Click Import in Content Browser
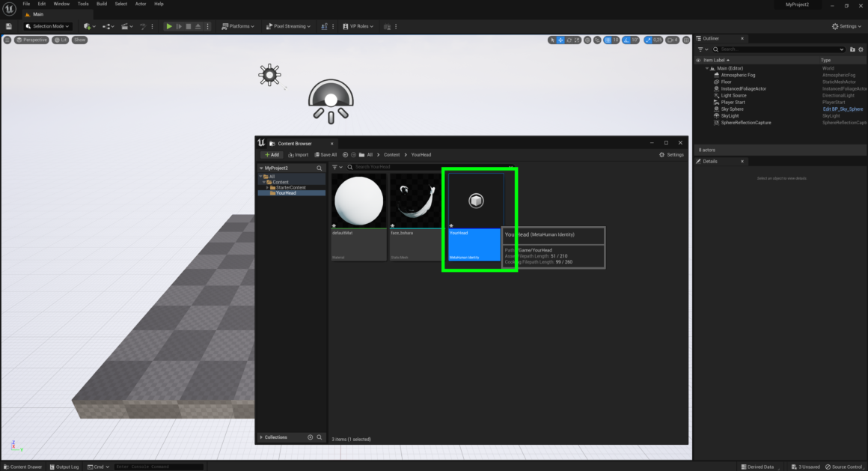 point(299,154)
